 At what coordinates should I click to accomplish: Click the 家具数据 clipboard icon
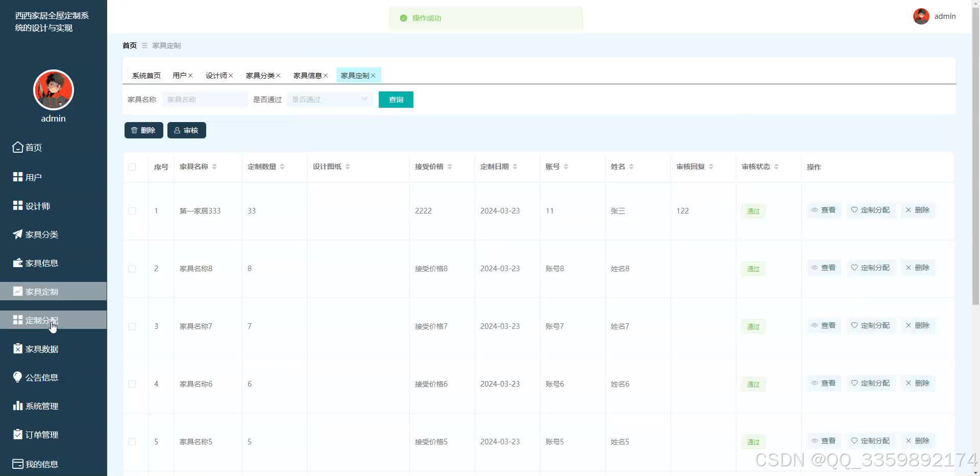(18, 348)
